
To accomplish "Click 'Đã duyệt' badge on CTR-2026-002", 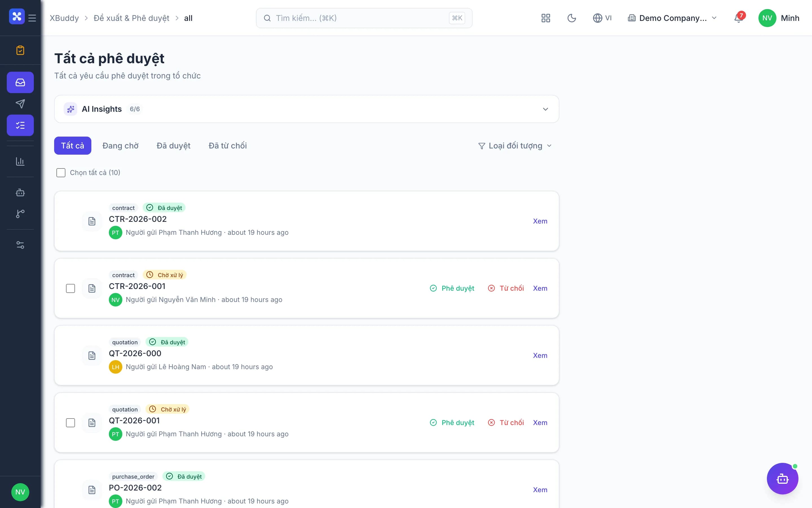I will click(164, 208).
